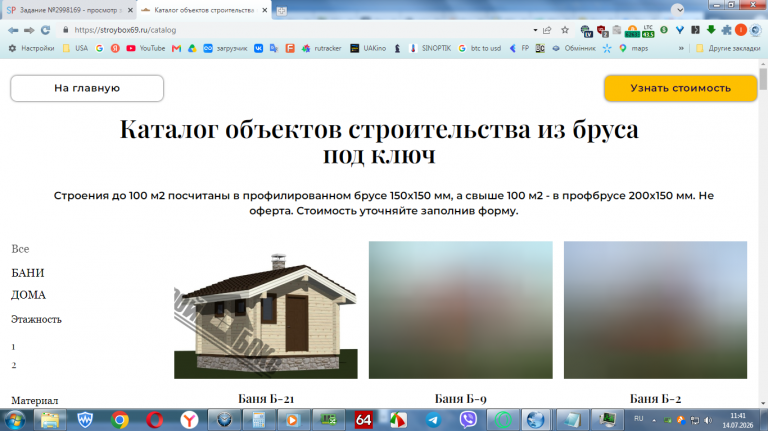Click the padlock site info icon
Image resolution: width=768 pixels, height=431 pixels.
click(x=66, y=30)
